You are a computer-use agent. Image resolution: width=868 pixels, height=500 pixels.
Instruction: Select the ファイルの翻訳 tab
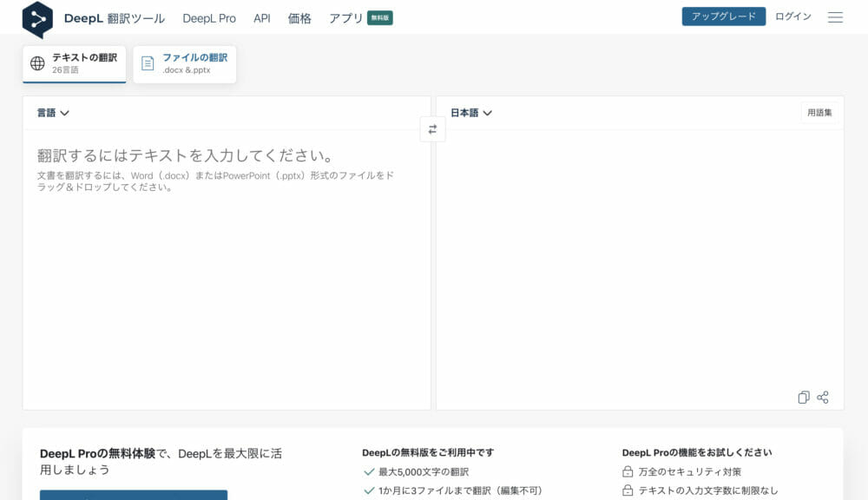point(185,63)
